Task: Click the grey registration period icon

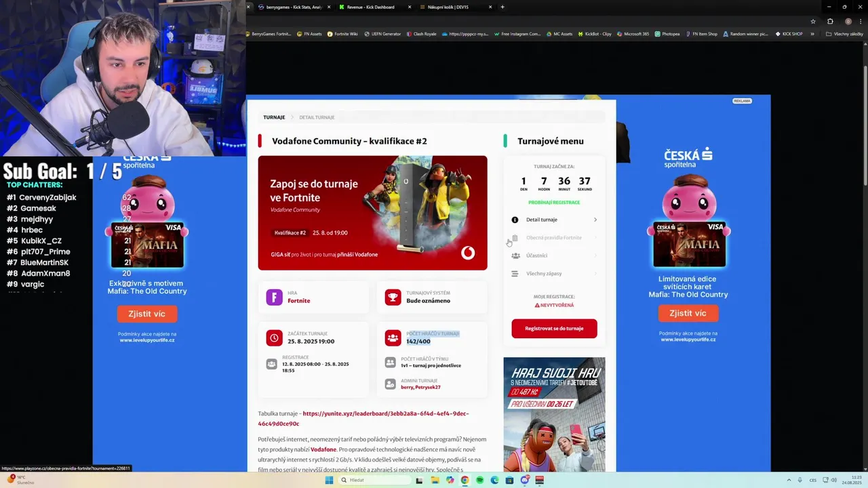Action: pyautogui.click(x=271, y=364)
